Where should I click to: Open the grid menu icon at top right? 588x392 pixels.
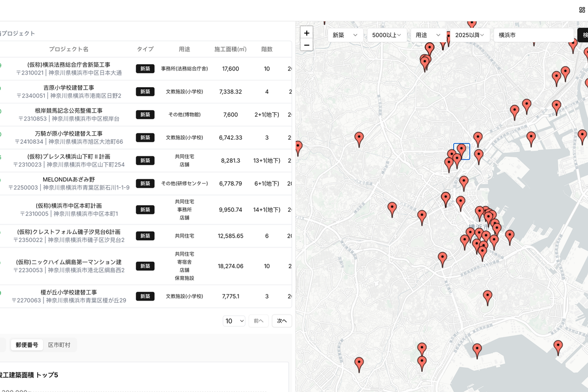pyautogui.click(x=582, y=10)
